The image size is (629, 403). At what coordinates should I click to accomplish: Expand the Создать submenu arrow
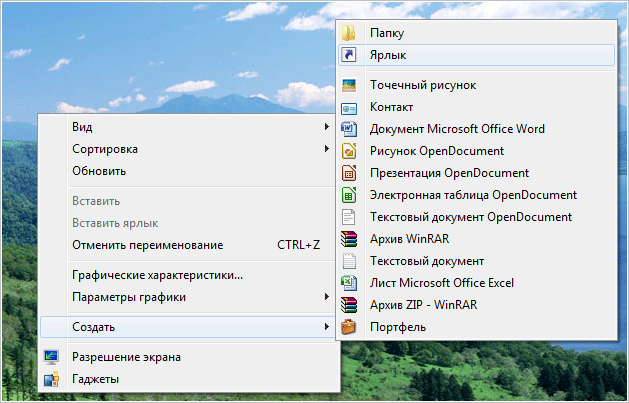coord(327,327)
